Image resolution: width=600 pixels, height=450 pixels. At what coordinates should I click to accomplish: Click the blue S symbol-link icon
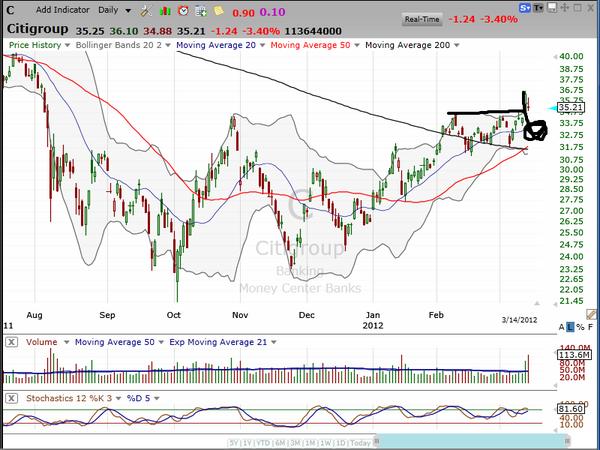[525, 8]
